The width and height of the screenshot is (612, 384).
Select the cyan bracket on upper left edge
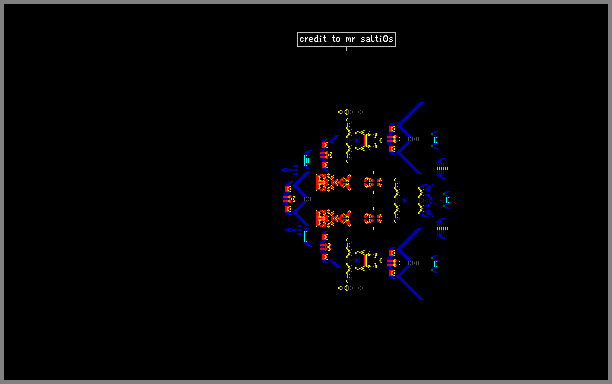click(307, 160)
